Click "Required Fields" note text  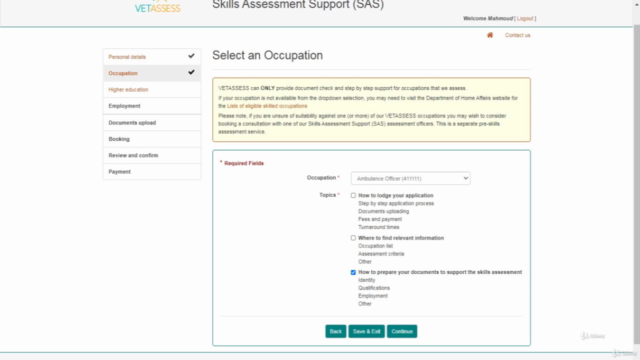click(244, 163)
